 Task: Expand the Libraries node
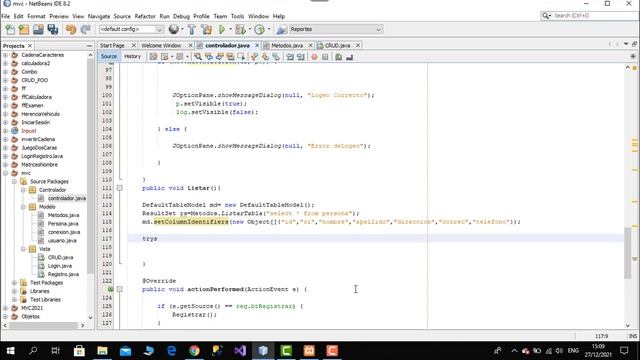pyautogui.click(x=14, y=291)
